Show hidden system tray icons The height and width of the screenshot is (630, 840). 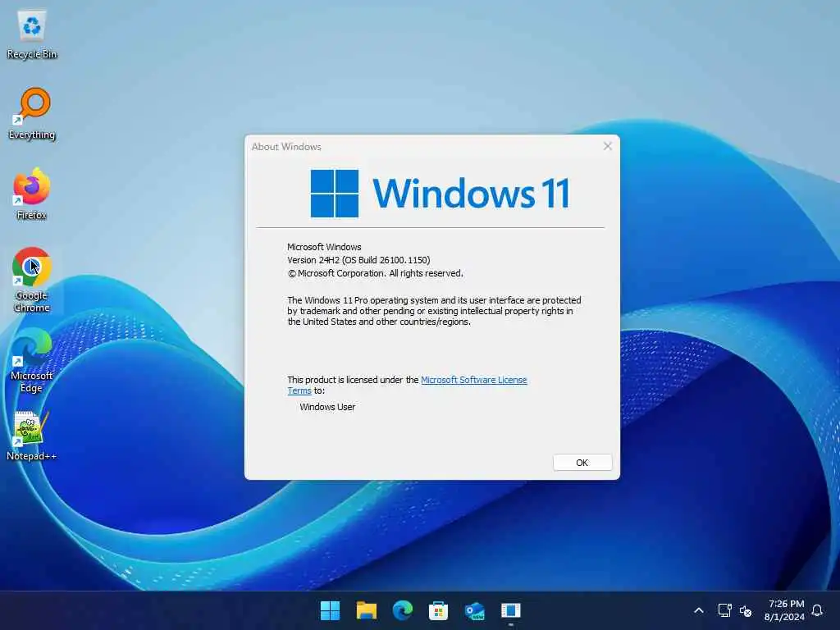tap(699, 610)
